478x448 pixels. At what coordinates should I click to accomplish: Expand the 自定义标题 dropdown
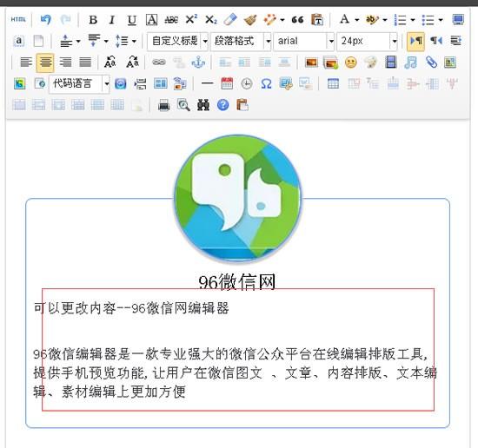click(205, 41)
